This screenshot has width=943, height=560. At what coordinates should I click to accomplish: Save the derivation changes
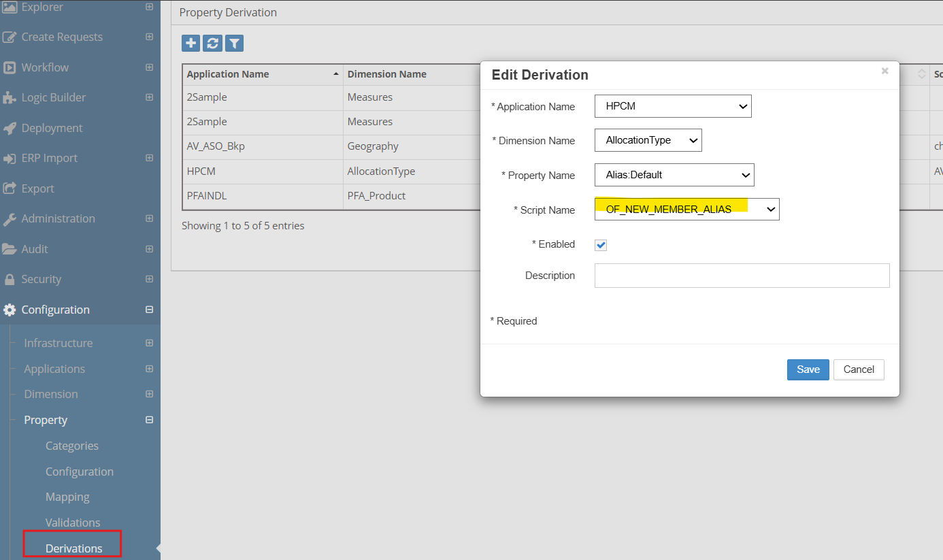point(808,369)
